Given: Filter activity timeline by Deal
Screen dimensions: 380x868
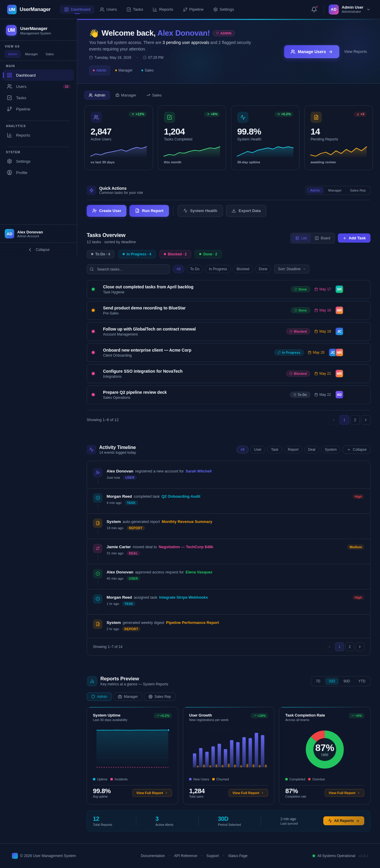Looking at the screenshot, I should 312,450.
